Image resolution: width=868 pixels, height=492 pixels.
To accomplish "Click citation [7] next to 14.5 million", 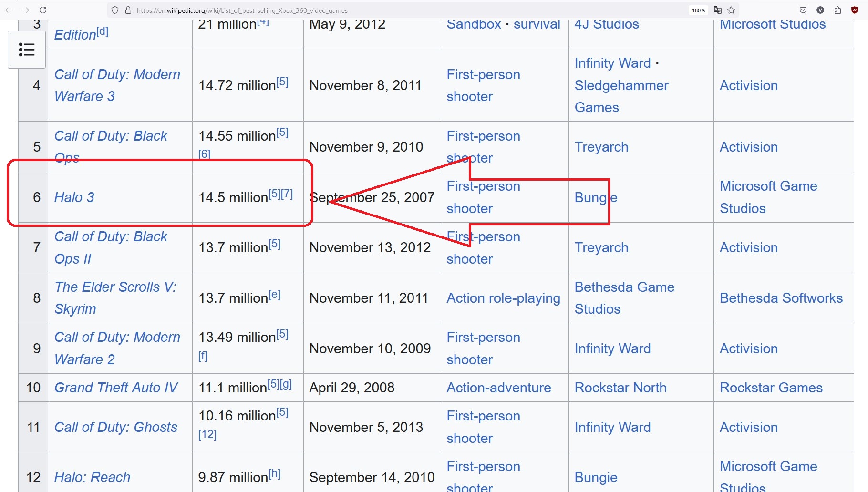I will (x=287, y=194).
